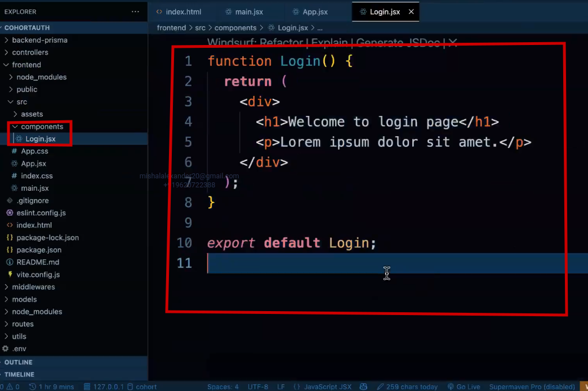Expand root node_modules folder below models
The width and height of the screenshot is (588, 391).
pos(37,312)
